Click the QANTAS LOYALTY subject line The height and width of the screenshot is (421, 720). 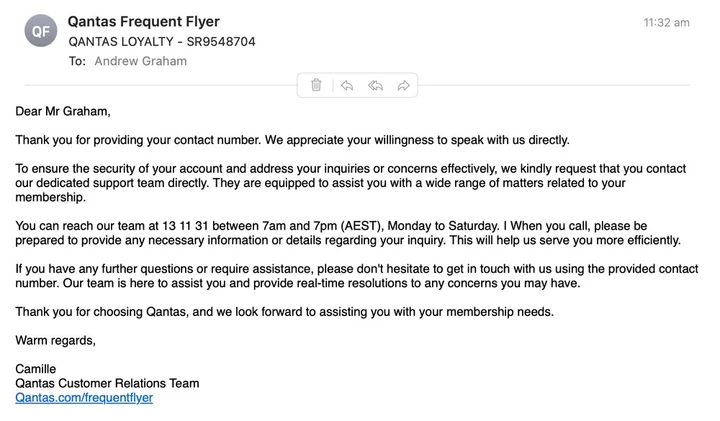(x=162, y=41)
